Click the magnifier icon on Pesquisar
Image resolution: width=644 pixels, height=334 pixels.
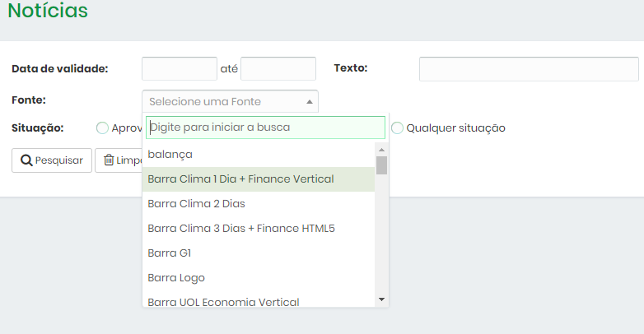point(26,160)
